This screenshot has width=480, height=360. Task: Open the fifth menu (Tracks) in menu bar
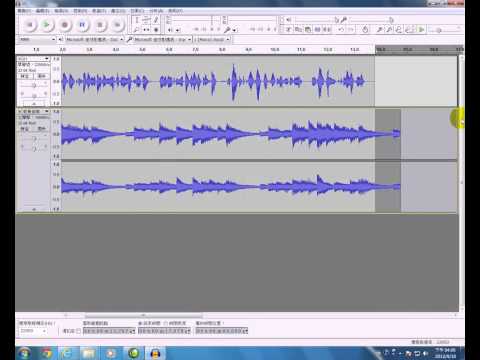click(99, 11)
